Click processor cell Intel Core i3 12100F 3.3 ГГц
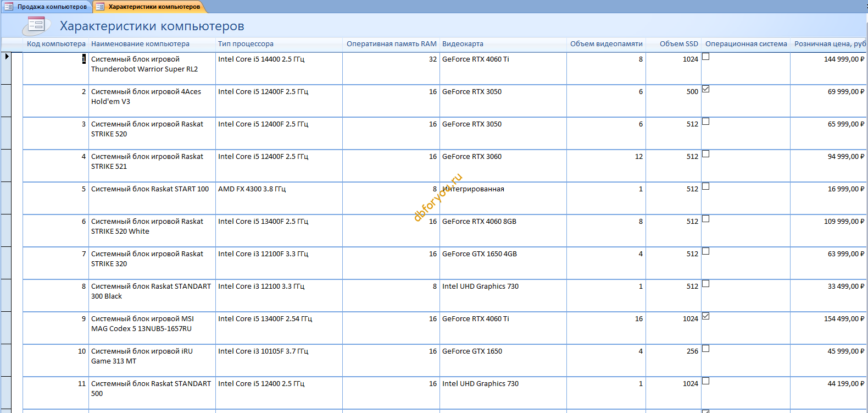The image size is (868, 413). tap(279, 263)
